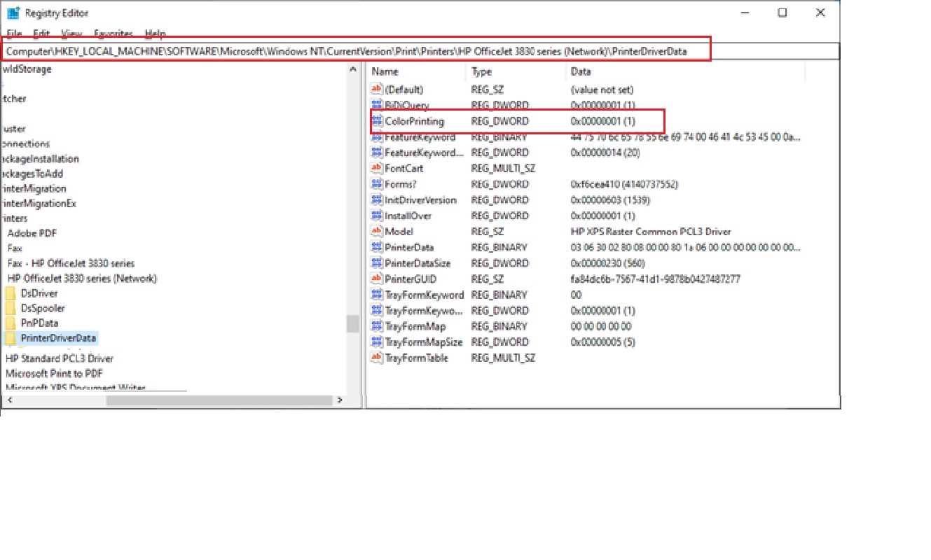Select the PnPData key label
The width and height of the screenshot is (931, 560).
40,323
